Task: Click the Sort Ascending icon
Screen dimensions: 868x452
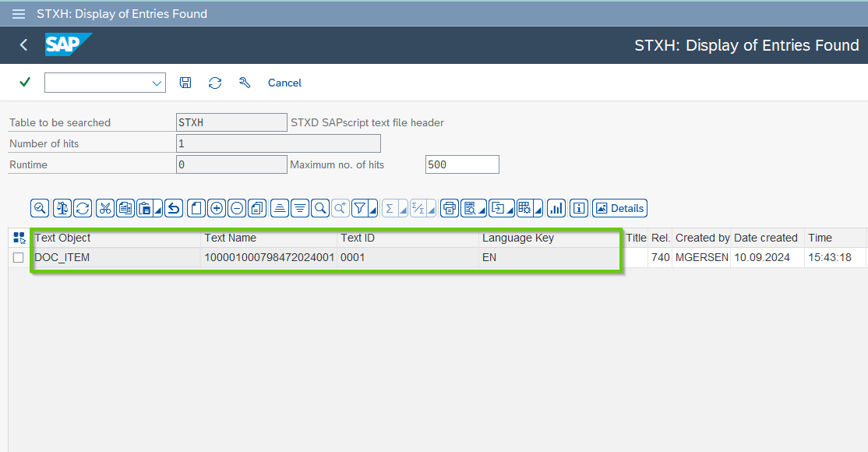Action: (281, 208)
